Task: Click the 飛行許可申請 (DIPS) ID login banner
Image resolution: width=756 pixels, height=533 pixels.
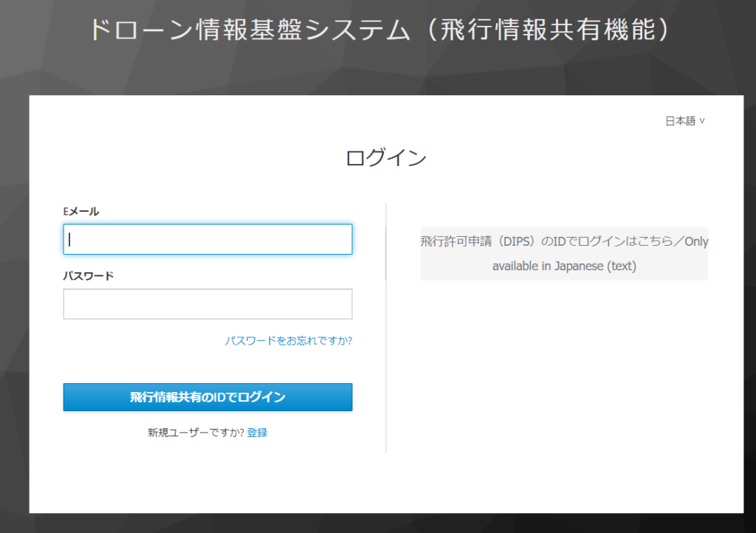Action: (x=564, y=253)
